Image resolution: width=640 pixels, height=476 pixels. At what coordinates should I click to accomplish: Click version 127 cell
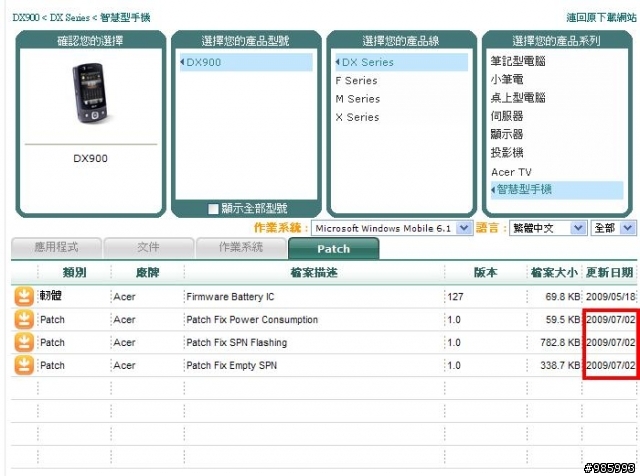tap(456, 297)
